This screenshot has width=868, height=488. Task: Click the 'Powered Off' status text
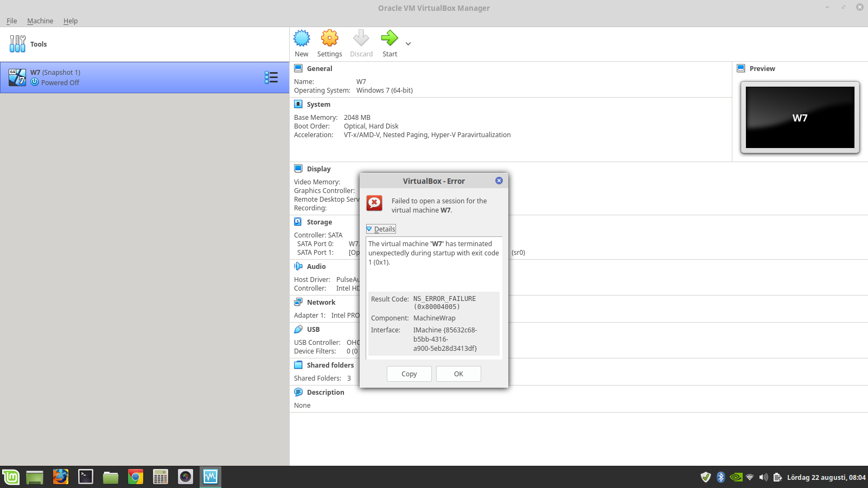click(60, 83)
